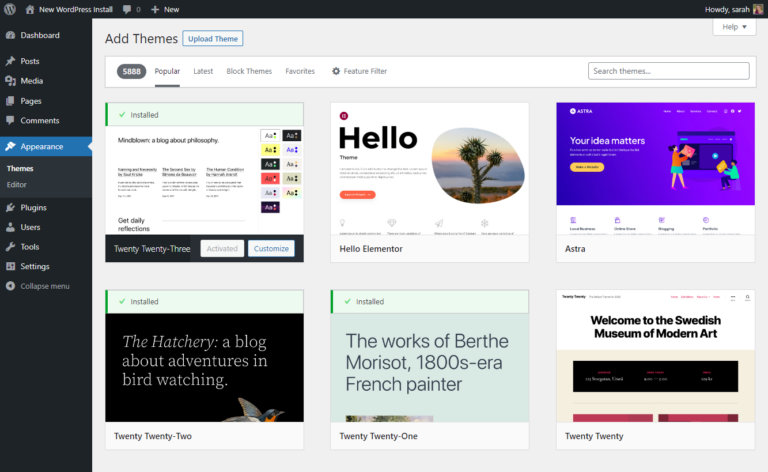Click the WordPress logo icon
This screenshot has width=768, height=472.
pos(10,9)
